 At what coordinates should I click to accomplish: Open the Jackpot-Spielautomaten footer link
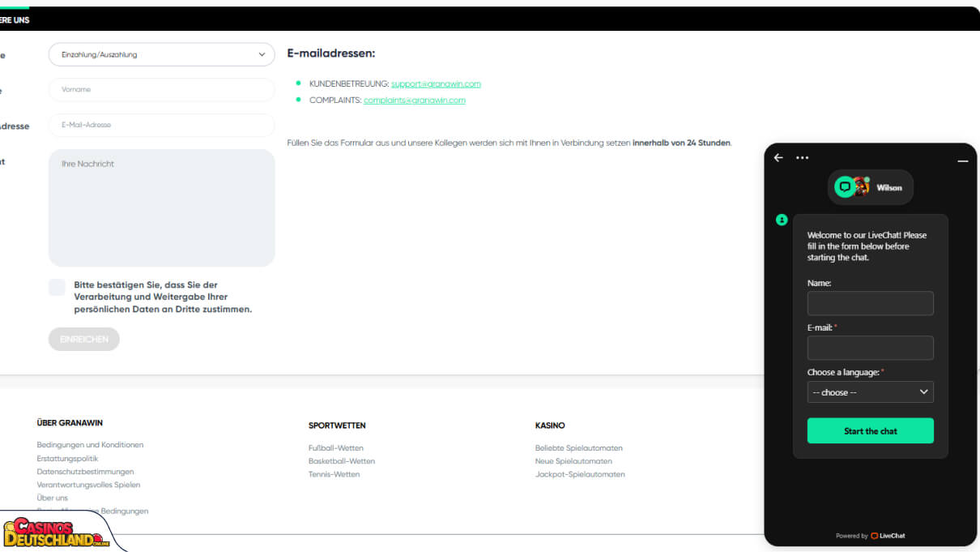tap(580, 474)
